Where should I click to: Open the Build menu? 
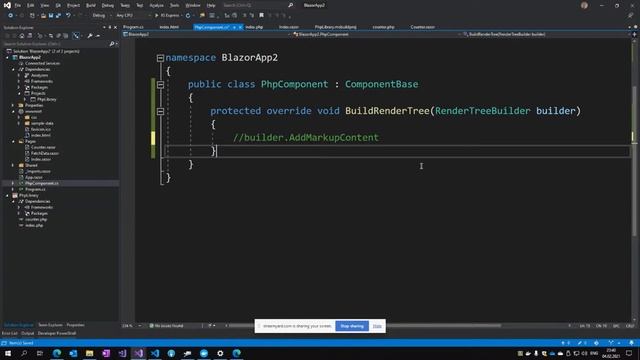tap(91, 5)
